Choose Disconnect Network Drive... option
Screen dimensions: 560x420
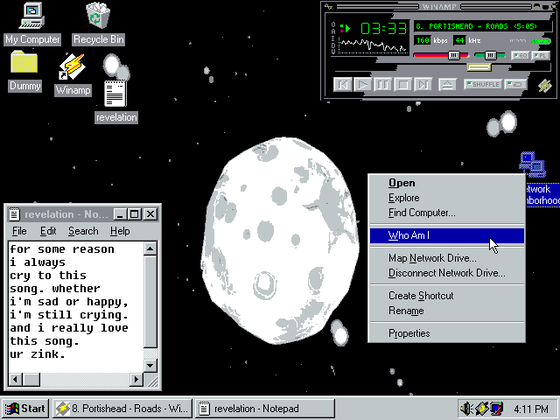(x=447, y=273)
